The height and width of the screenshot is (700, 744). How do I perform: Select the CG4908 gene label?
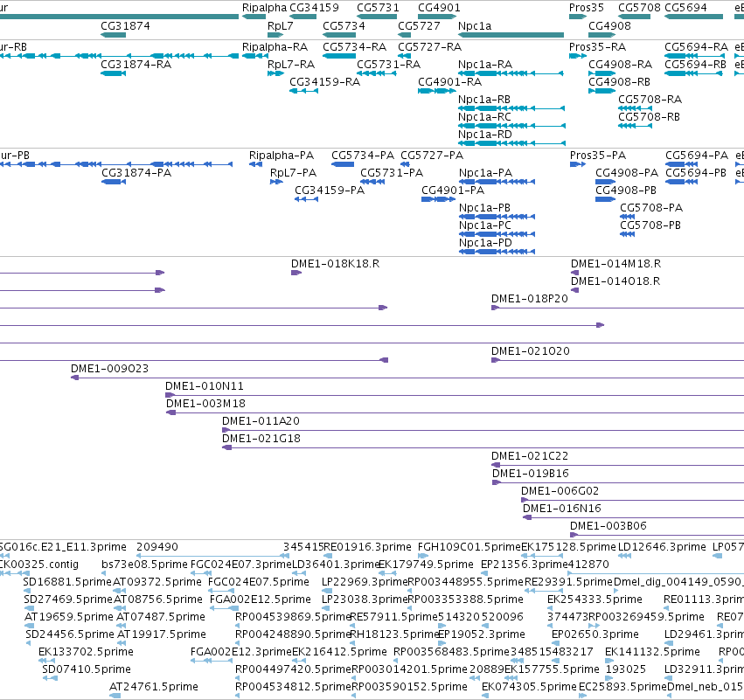[609, 25]
